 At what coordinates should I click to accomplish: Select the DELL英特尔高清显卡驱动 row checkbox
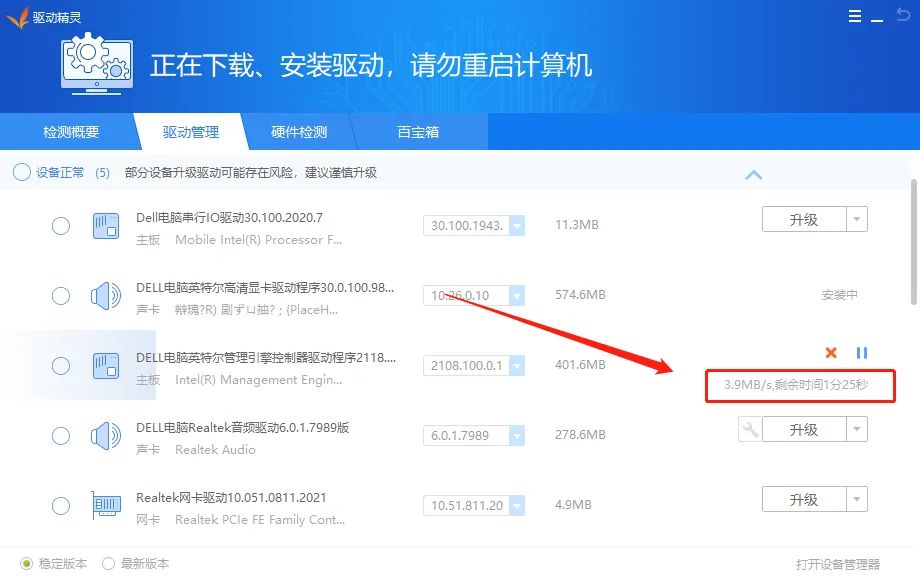61,296
